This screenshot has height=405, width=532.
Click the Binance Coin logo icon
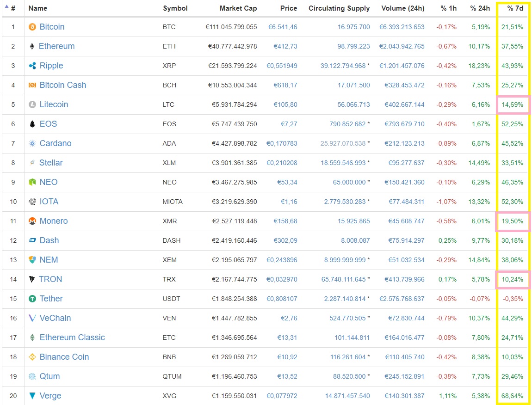pyautogui.click(x=32, y=357)
